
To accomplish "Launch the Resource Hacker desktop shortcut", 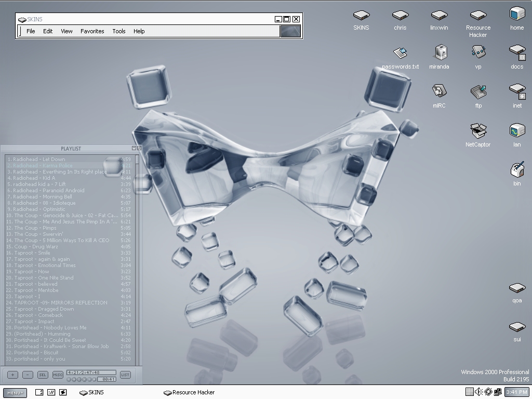I will (x=478, y=16).
